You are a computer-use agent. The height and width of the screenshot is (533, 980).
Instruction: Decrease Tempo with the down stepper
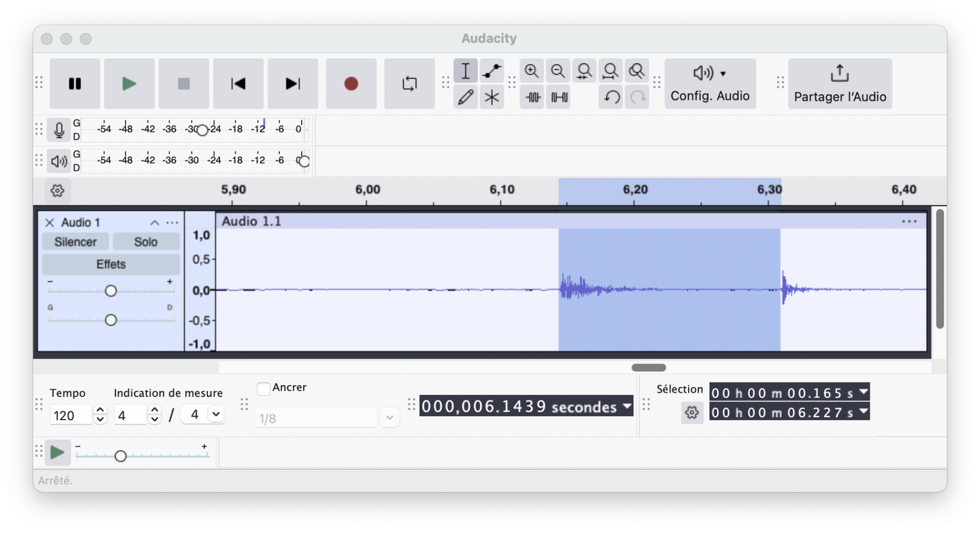point(101,420)
